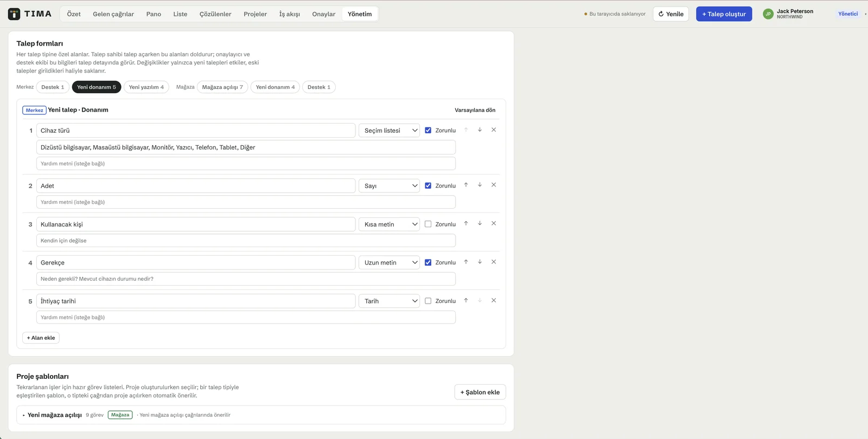Select the Yeni yazılım 4 form
This screenshot has height=439, width=868.
tap(146, 87)
